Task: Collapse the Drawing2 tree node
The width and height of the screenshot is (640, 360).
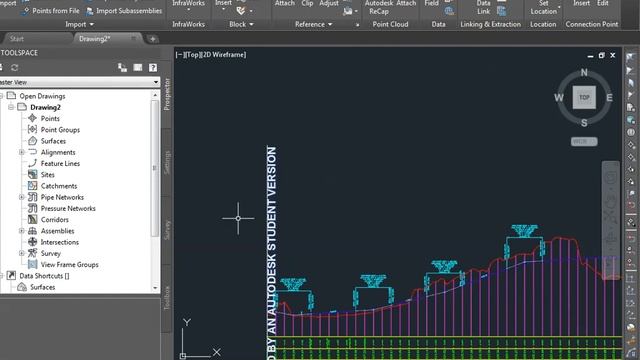Action: click(x=11, y=107)
